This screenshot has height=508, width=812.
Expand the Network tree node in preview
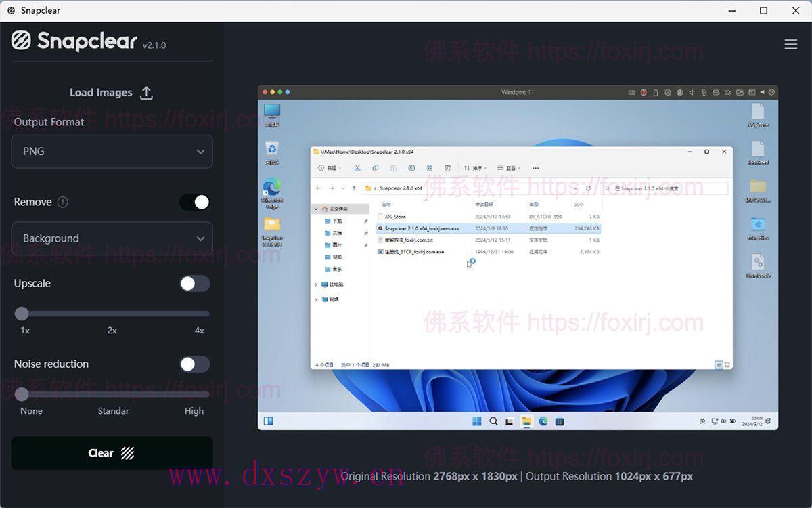(316, 299)
